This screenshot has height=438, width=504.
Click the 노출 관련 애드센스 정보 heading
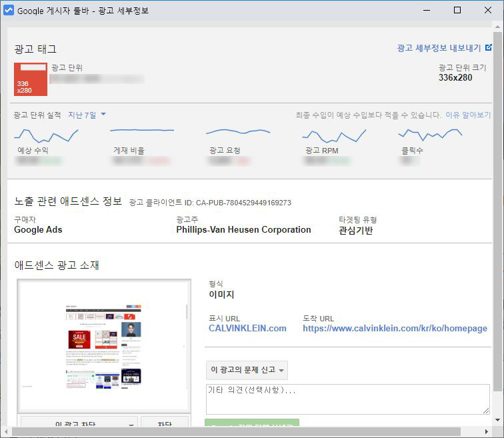[x=68, y=201]
